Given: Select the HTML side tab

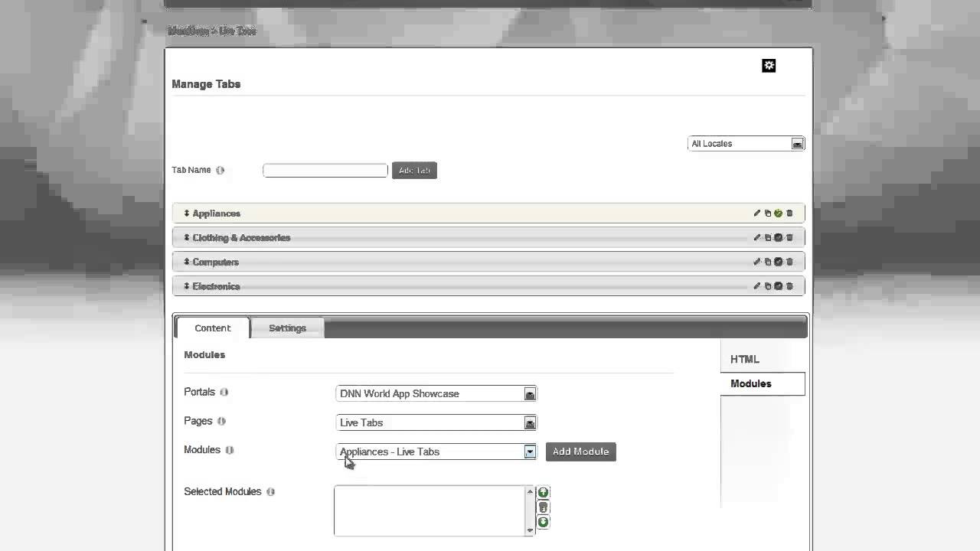Looking at the screenshot, I should pyautogui.click(x=763, y=359).
